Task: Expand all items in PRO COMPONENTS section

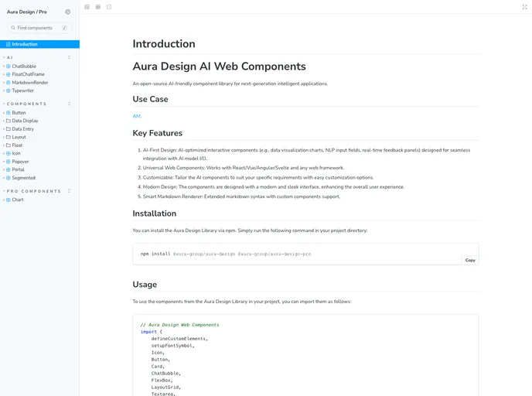Action: pos(70,191)
